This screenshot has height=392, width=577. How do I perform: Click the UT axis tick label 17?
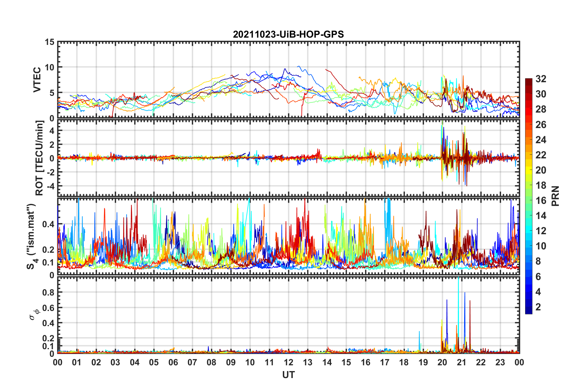385,362
